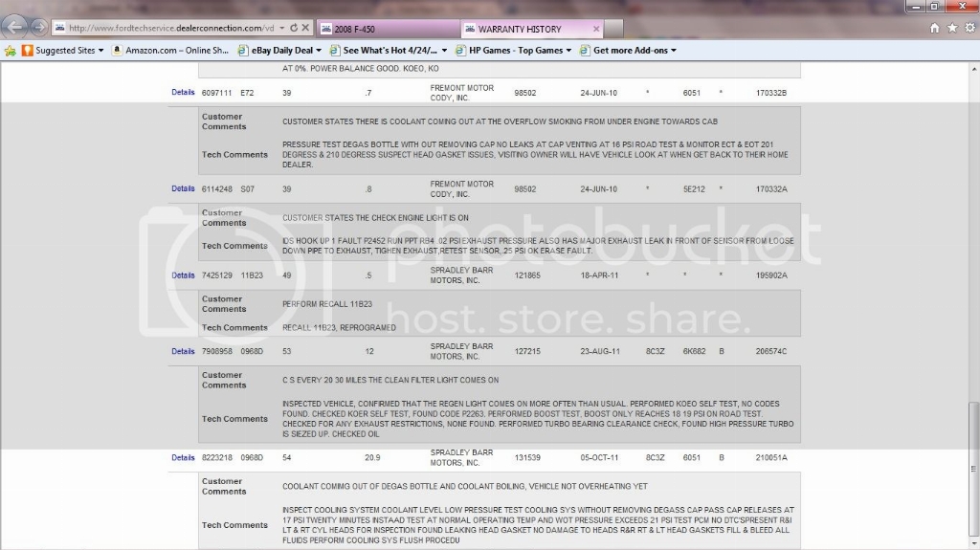Expand the eBay Daily Deal dropdown

point(319,51)
